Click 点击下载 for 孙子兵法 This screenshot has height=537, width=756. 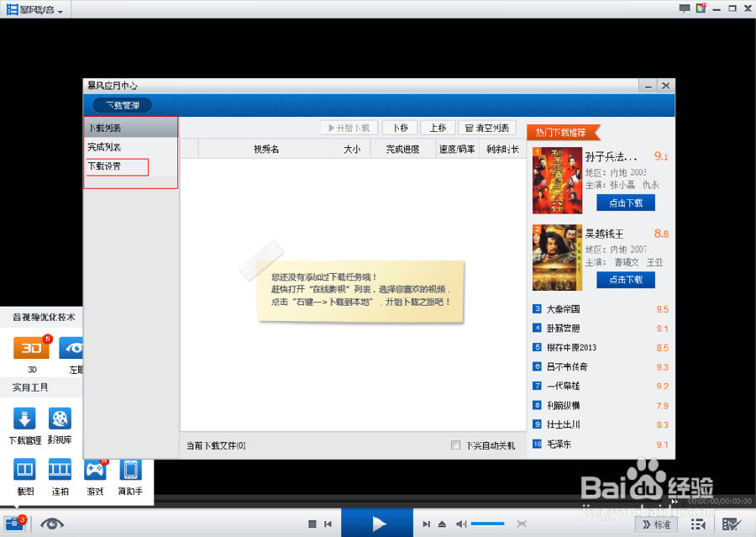click(625, 203)
